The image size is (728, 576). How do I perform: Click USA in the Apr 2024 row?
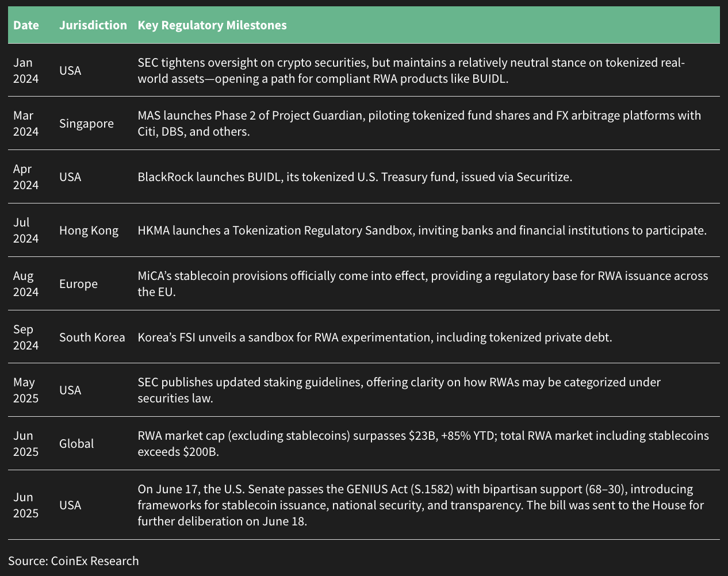tap(70, 177)
